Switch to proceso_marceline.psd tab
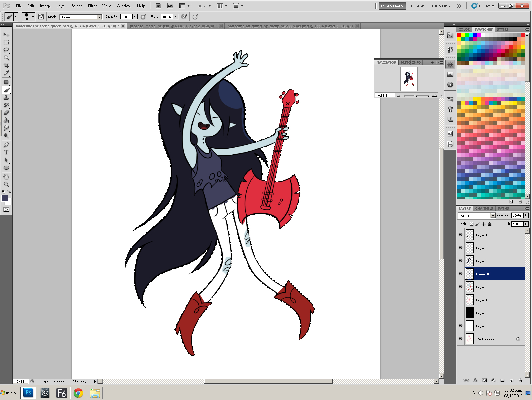The height and width of the screenshot is (400, 532). pyautogui.click(x=173, y=26)
